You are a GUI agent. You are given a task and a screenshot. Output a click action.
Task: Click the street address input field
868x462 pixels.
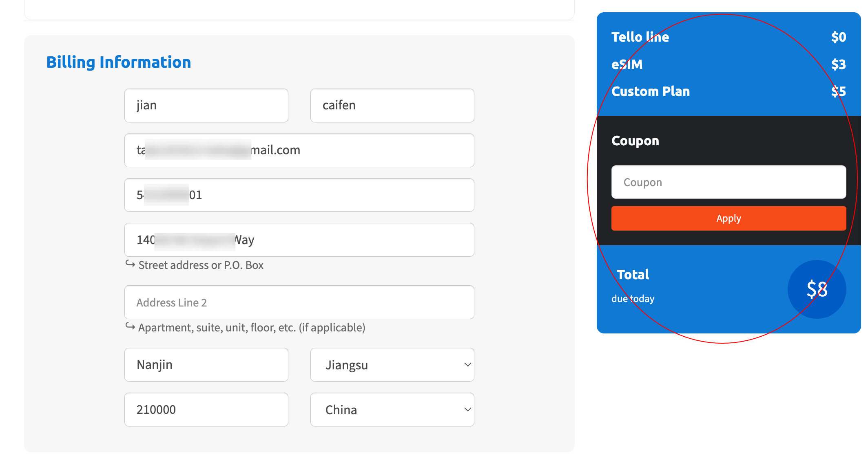click(299, 240)
